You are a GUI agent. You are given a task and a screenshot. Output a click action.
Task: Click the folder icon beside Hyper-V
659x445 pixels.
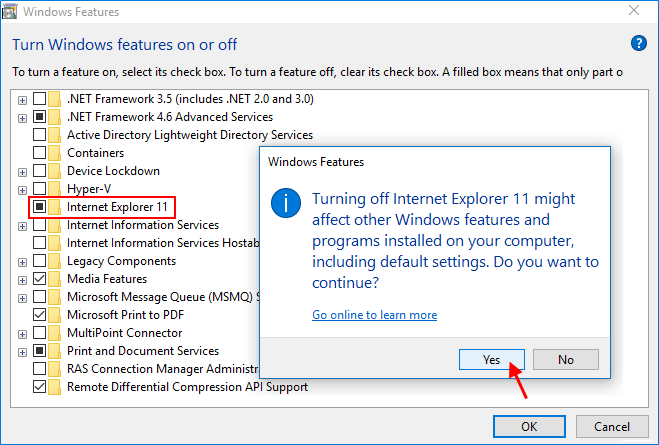coord(56,189)
